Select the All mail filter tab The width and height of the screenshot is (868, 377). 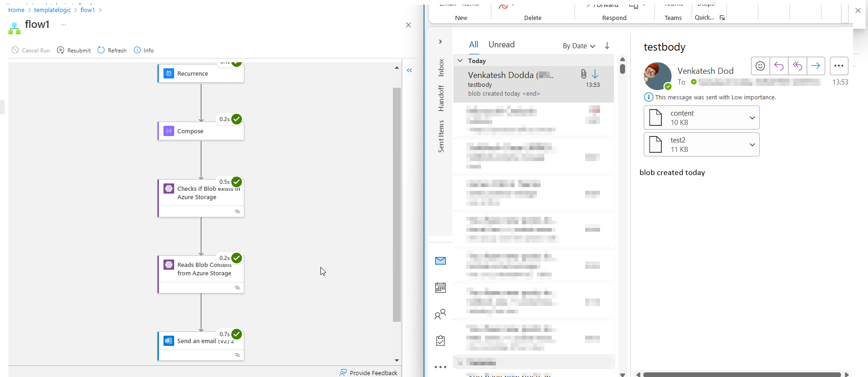pos(474,45)
